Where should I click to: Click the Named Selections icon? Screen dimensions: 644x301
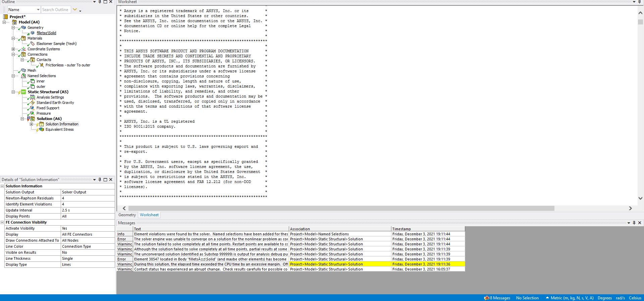point(23,76)
